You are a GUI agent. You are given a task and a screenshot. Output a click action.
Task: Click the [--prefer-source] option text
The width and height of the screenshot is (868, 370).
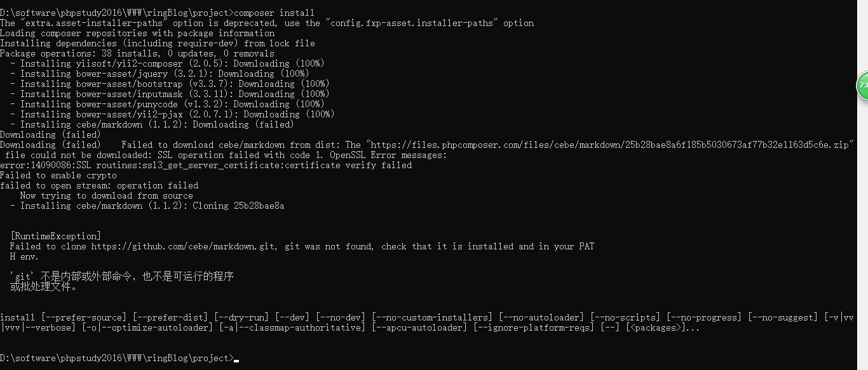pos(84,317)
